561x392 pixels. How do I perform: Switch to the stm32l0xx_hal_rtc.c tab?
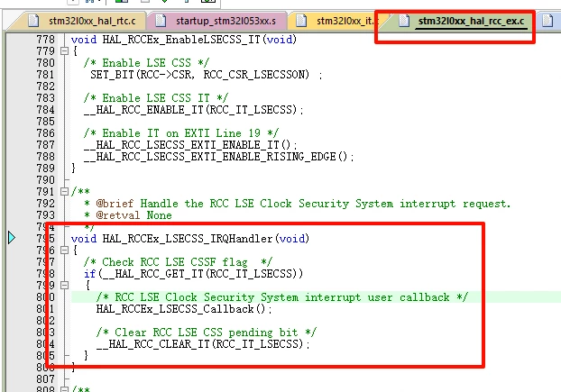[x=92, y=21]
